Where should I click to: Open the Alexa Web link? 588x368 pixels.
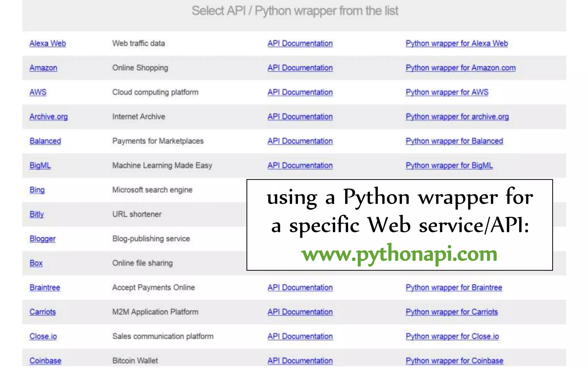(x=48, y=43)
